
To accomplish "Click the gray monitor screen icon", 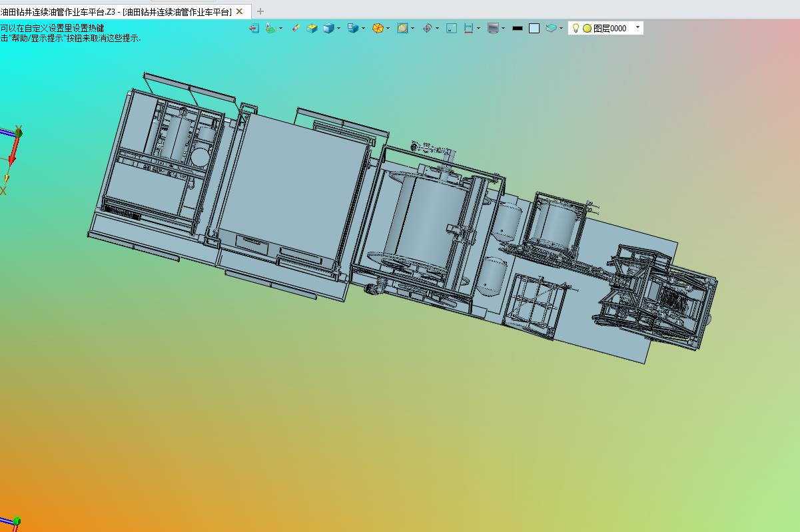I will (493, 29).
